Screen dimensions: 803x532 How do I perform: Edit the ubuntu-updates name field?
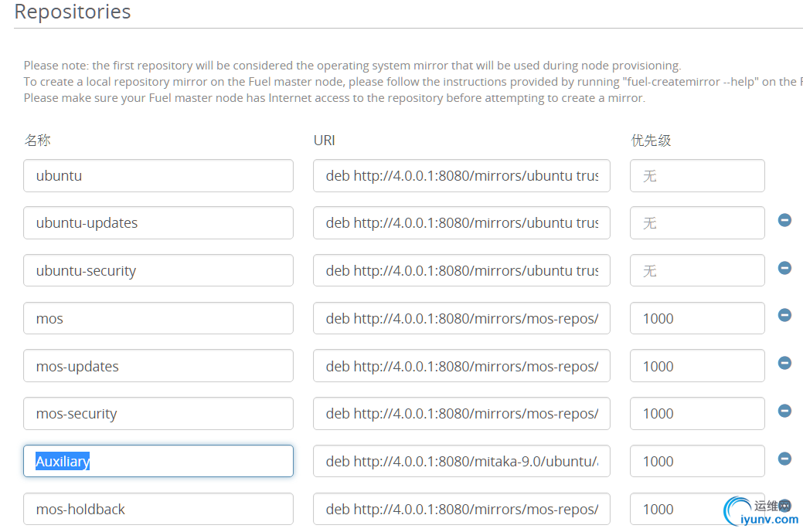pyautogui.click(x=158, y=222)
